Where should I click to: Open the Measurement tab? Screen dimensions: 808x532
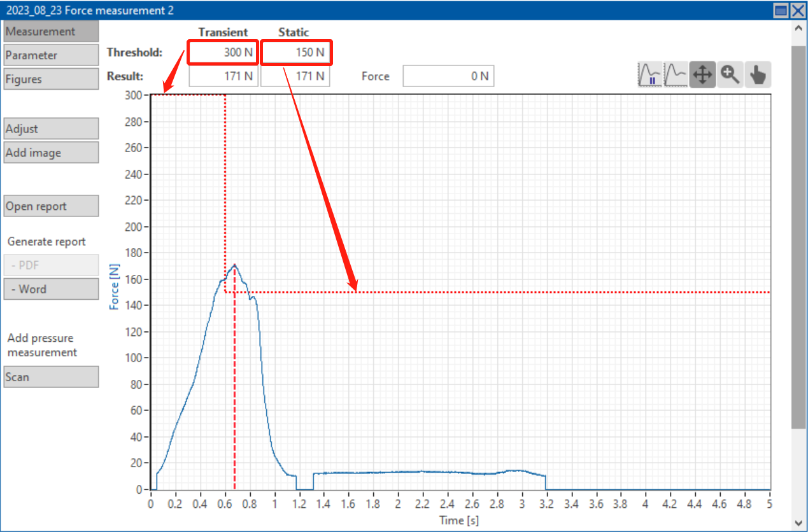point(51,31)
